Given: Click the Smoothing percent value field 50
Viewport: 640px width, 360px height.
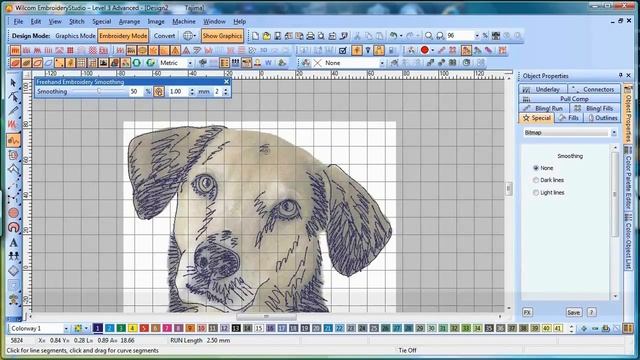Looking at the screenshot, I should [x=135, y=91].
